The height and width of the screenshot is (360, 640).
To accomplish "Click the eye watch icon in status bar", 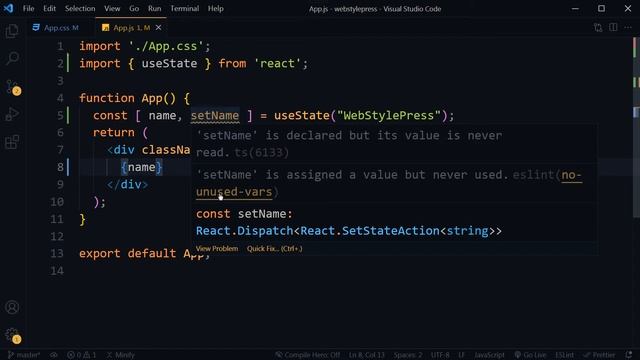I will click(53, 355).
